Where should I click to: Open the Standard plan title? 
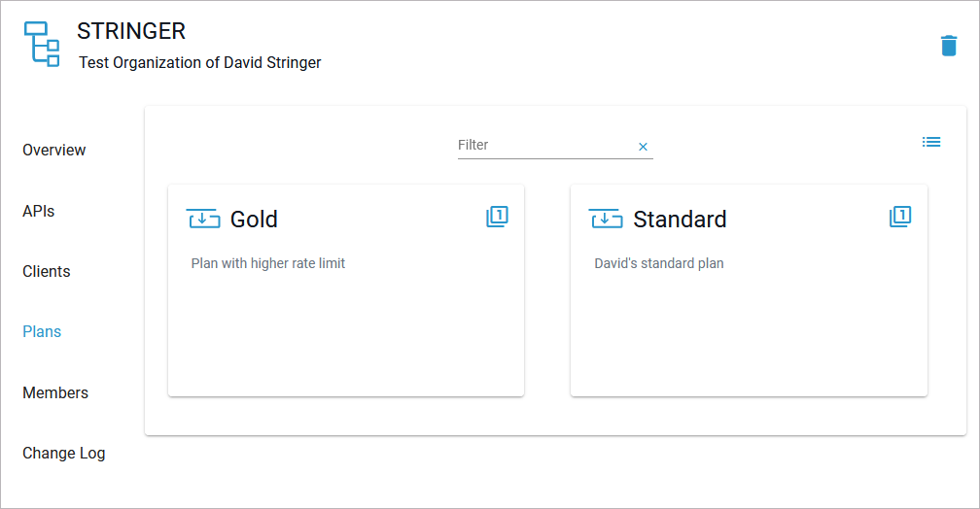[680, 220]
